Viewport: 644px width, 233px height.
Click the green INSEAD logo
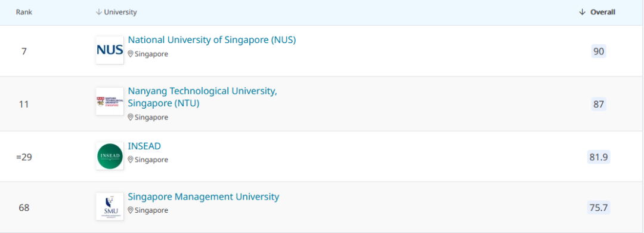click(110, 156)
